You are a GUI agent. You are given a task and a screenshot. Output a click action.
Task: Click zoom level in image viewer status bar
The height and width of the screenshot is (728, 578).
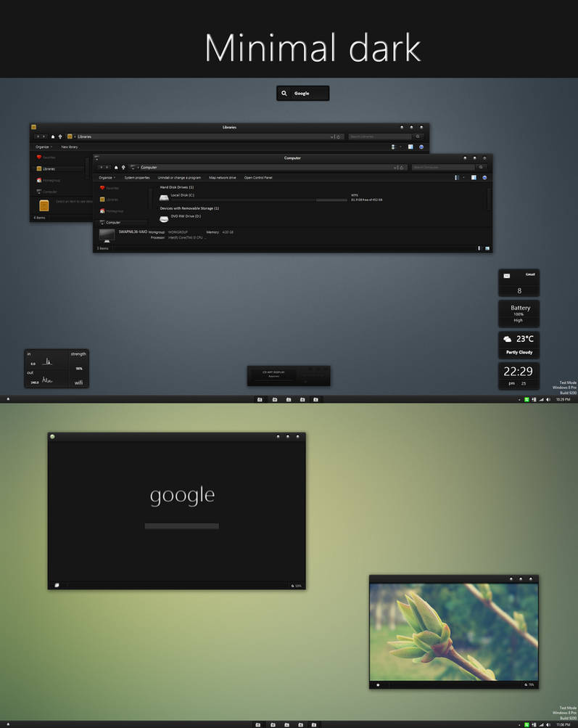pos(529,685)
